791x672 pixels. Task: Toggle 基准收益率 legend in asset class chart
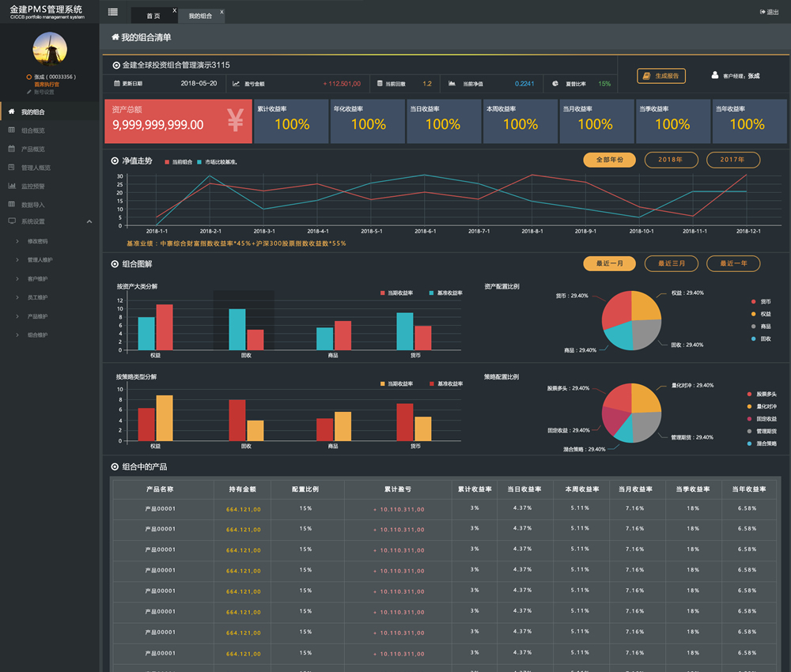click(x=431, y=293)
